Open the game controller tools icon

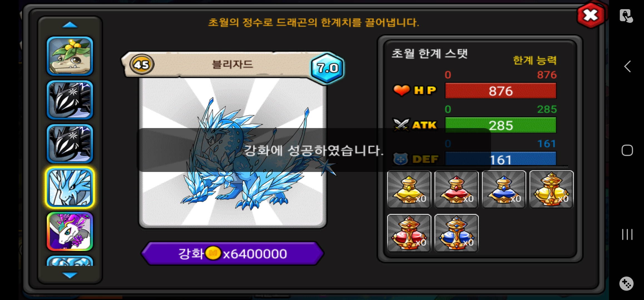click(x=626, y=284)
